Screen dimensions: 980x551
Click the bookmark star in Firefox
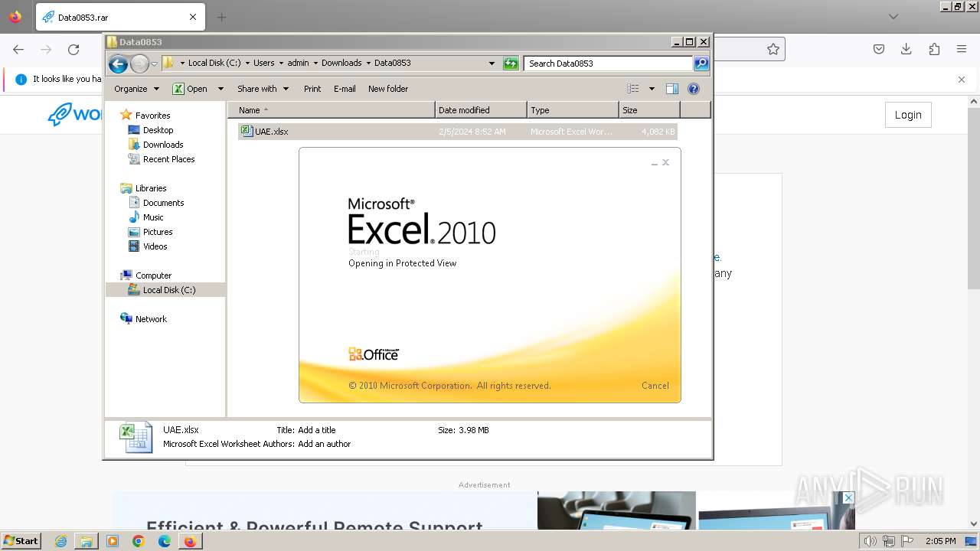click(x=773, y=49)
